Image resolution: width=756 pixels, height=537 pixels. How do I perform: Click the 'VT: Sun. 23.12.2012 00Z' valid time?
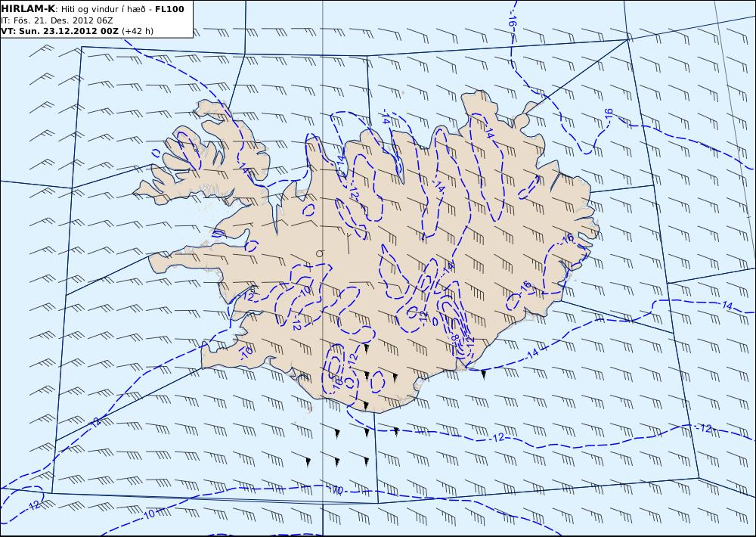click(x=60, y=31)
